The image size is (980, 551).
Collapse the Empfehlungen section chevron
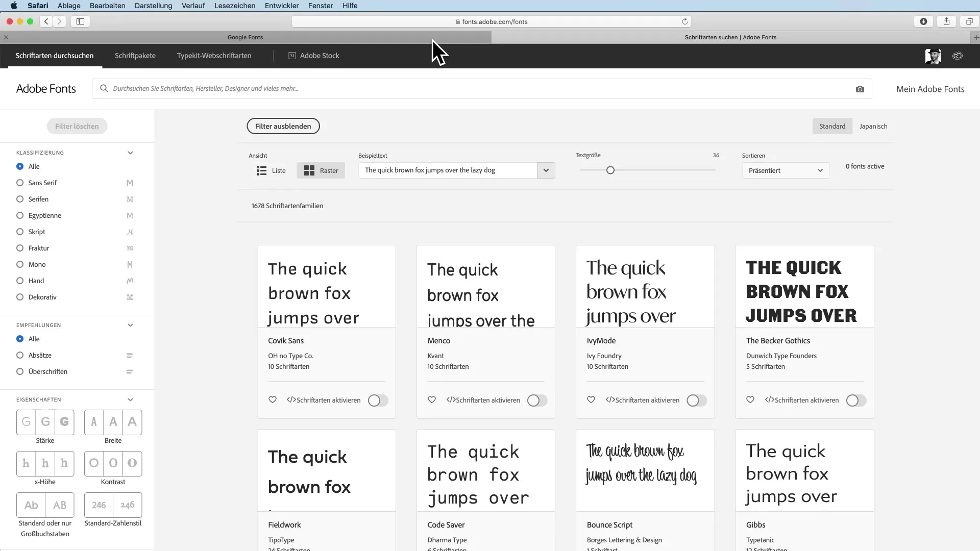tap(130, 325)
